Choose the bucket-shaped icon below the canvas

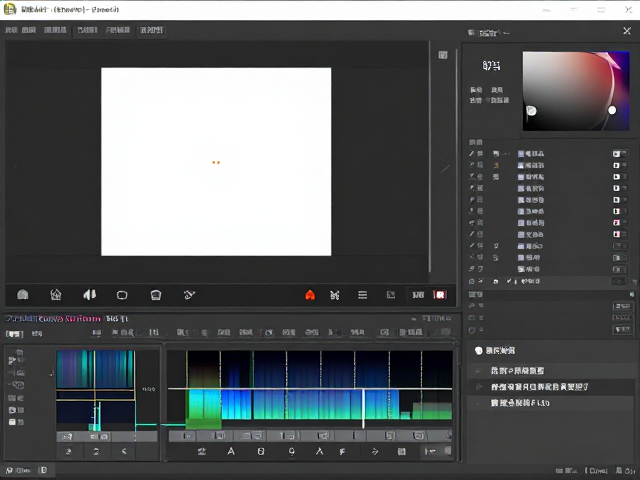pyautogui.click(x=156, y=295)
